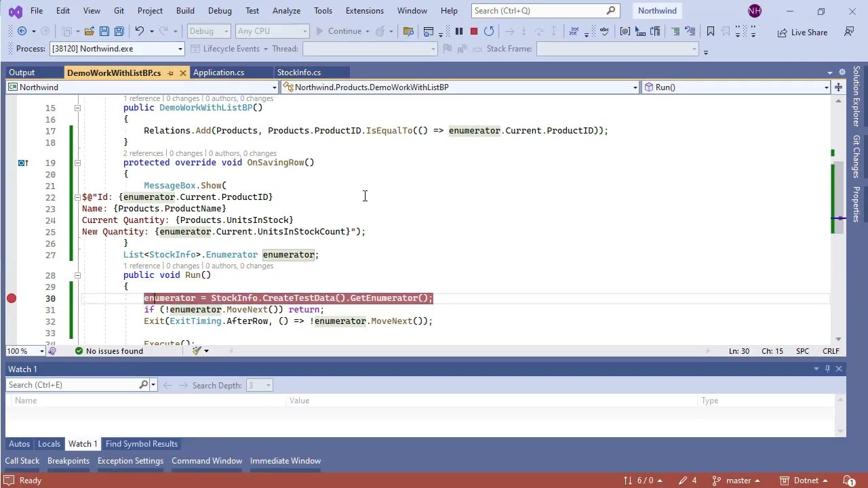Click the Visual Studio search box
The height and width of the screenshot is (488, 868).
click(x=545, y=11)
